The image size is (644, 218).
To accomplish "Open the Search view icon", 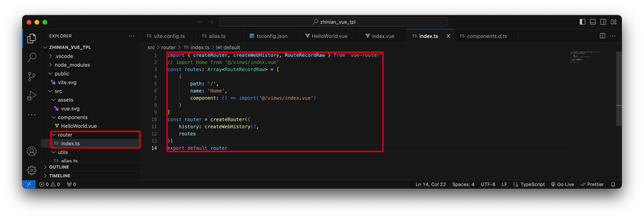I will [x=32, y=57].
